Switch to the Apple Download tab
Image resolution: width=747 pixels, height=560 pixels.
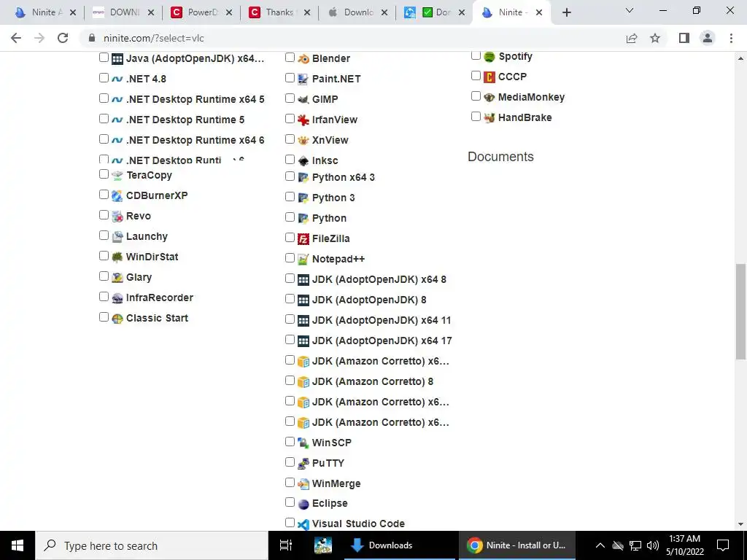coord(357,12)
